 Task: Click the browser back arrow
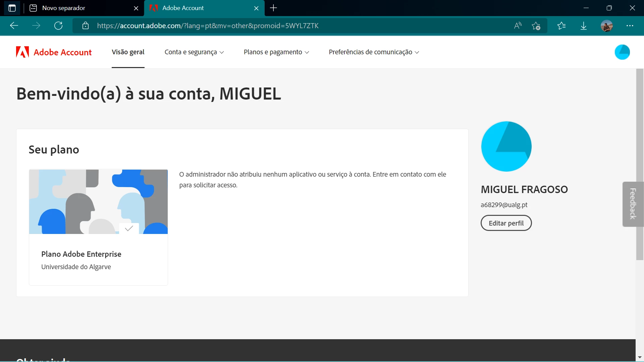14,26
